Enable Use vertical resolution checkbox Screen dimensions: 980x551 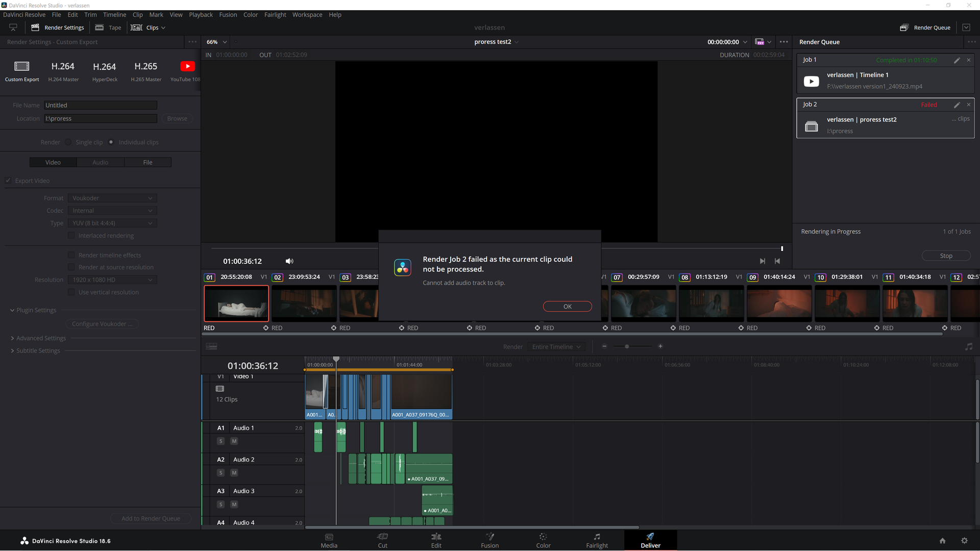71,292
